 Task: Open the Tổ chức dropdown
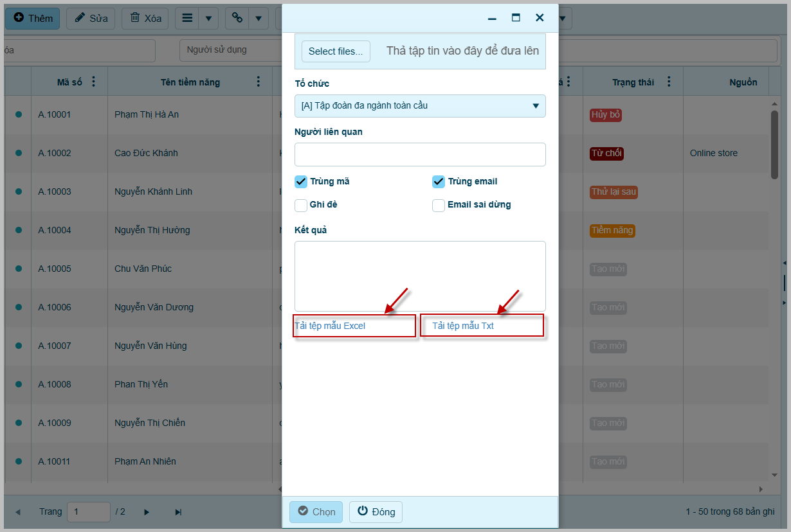pos(420,106)
